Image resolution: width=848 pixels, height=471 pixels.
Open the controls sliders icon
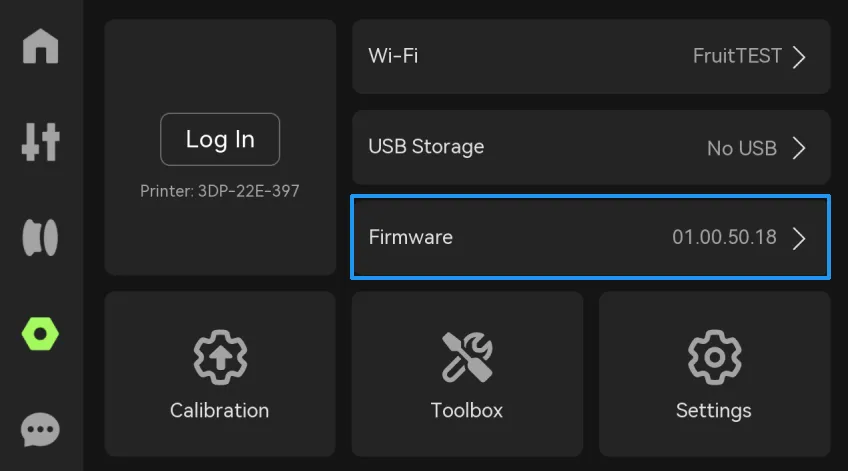pyautogui.click(x=41, y=142)
